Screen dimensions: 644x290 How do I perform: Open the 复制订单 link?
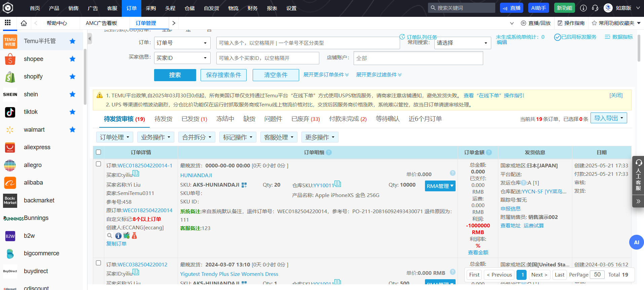point(116,244)
